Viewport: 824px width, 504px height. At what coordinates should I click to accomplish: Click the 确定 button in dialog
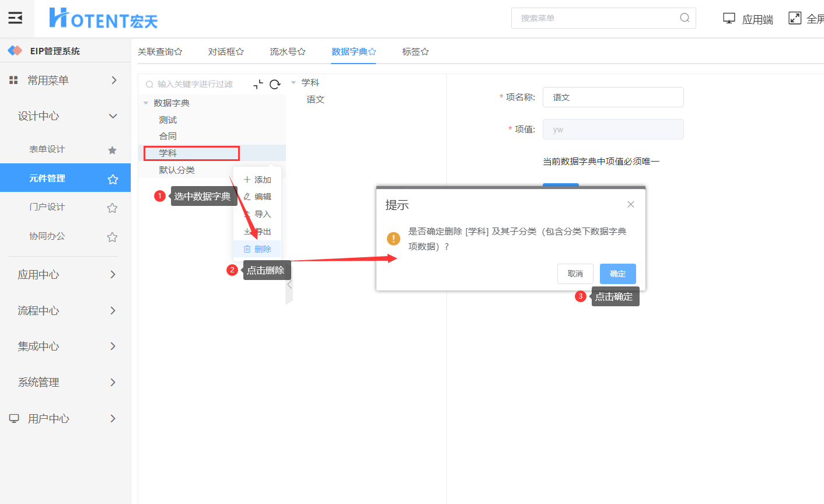(x=617, y=274)
